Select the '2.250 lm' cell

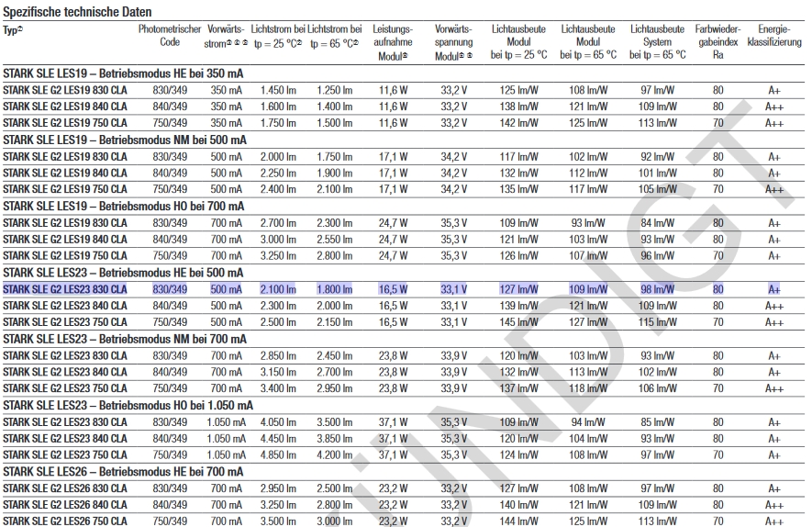tap(278, 174)
